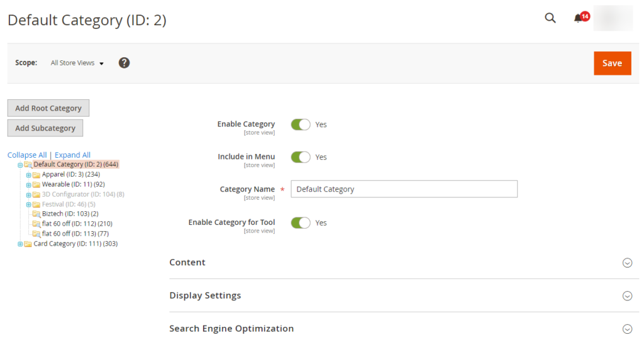The width and height of the screenshot is (644, 340).
Task: Toggle Enable Category for Tool switch
Action: pyautogui.click(x=301, y=223)
